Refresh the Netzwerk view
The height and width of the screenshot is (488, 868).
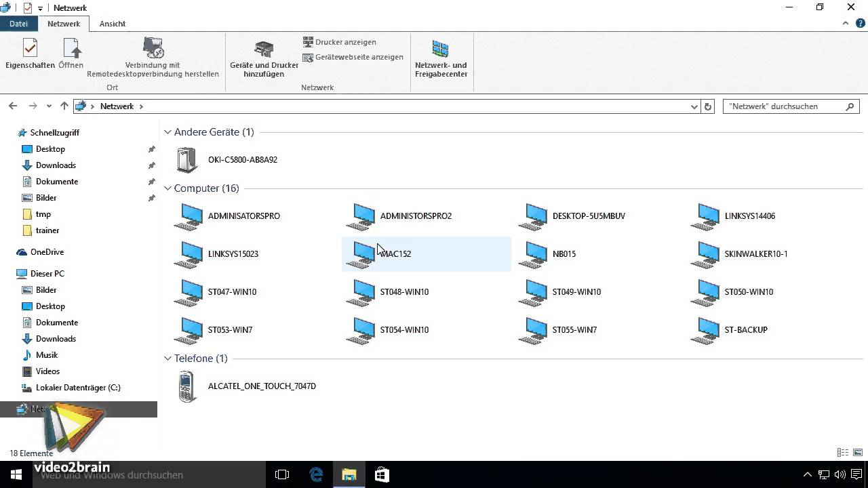point(708,106)
